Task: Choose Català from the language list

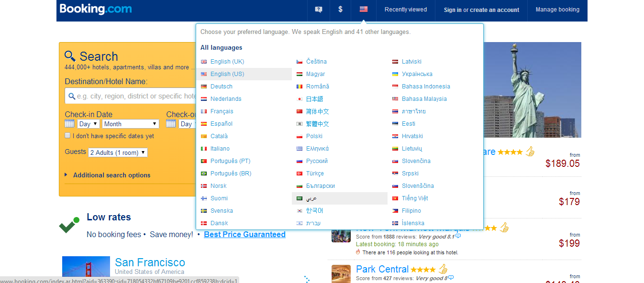Action: tap(219, 136)
